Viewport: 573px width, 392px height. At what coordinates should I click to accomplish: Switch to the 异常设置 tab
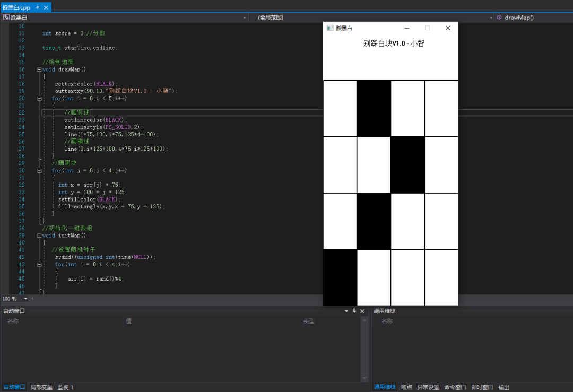[428, 387]
